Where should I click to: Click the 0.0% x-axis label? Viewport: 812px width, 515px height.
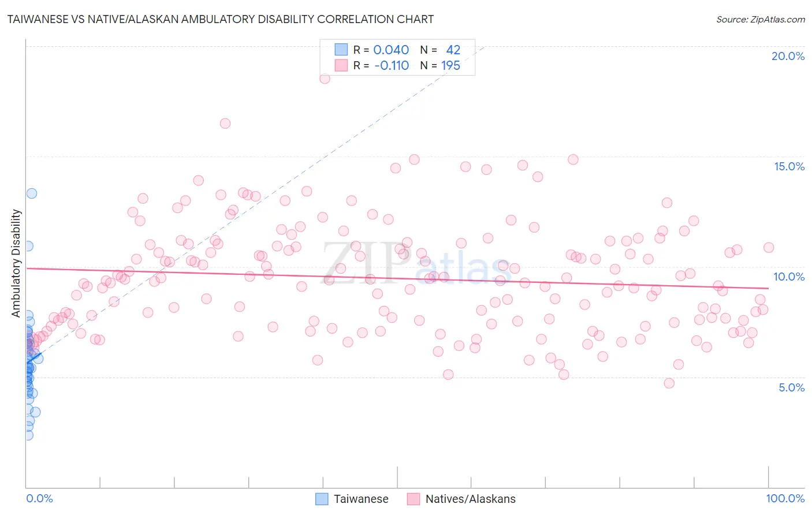click(39, 498)
